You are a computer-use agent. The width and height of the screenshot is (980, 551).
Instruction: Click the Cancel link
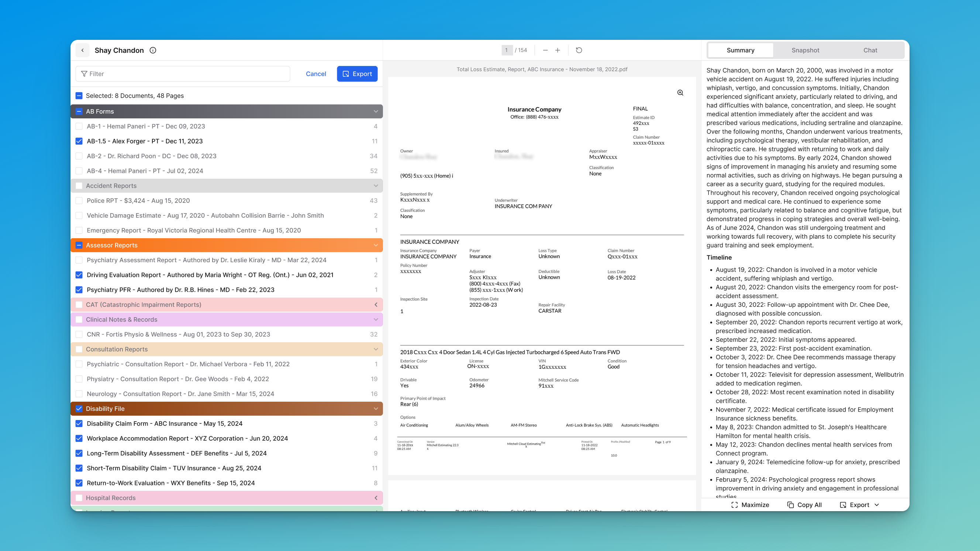click(316, 74)
